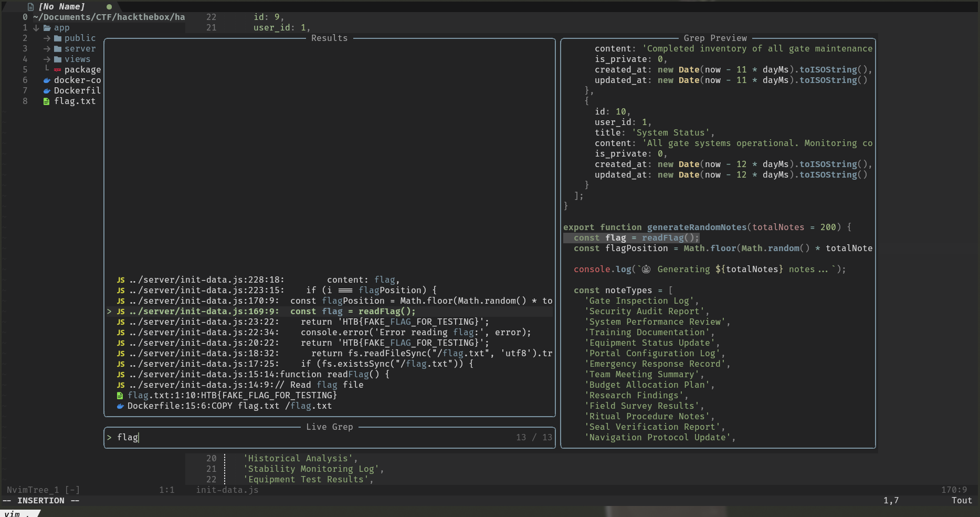Click the text file icon beside flag.txt in the tree
Viewport: 980px width, 517px height.
[x=46, y=101]
